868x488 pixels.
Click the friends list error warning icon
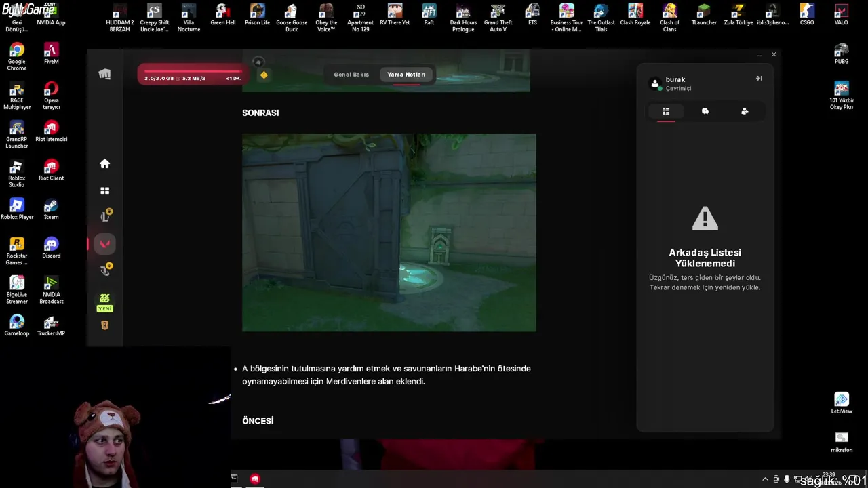(x=705, y=219)
